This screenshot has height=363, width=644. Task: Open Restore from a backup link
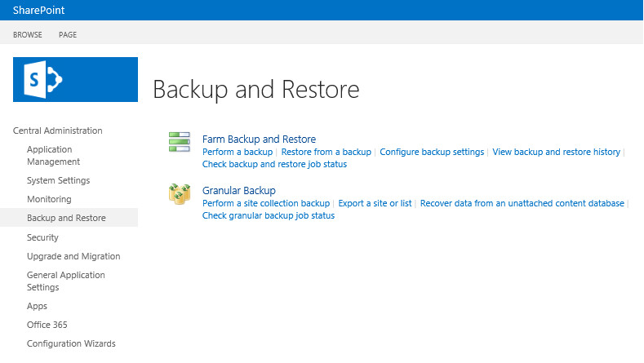[326, 152]
